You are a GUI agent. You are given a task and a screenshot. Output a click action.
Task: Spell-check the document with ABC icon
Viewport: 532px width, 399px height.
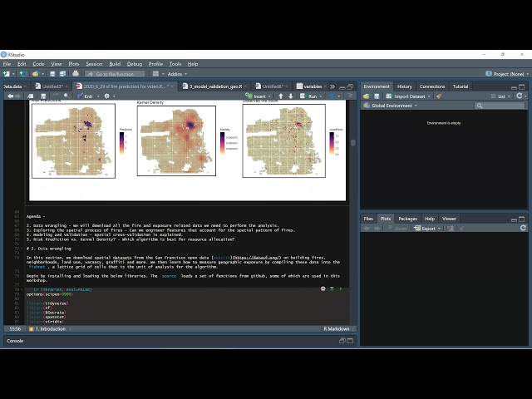57,96
